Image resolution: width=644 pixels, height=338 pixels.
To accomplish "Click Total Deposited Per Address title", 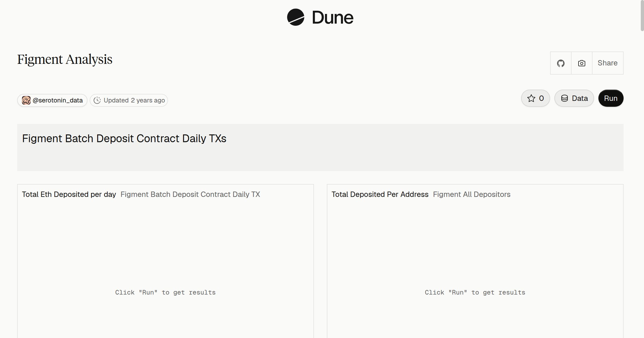I will tap(380, 194).
